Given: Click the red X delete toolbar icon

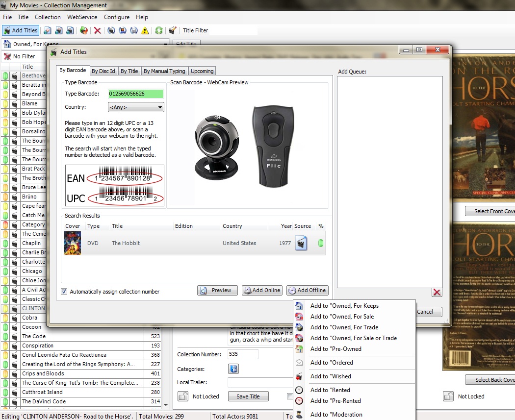Looking at the screenshot, I should [x=98, y=30].
